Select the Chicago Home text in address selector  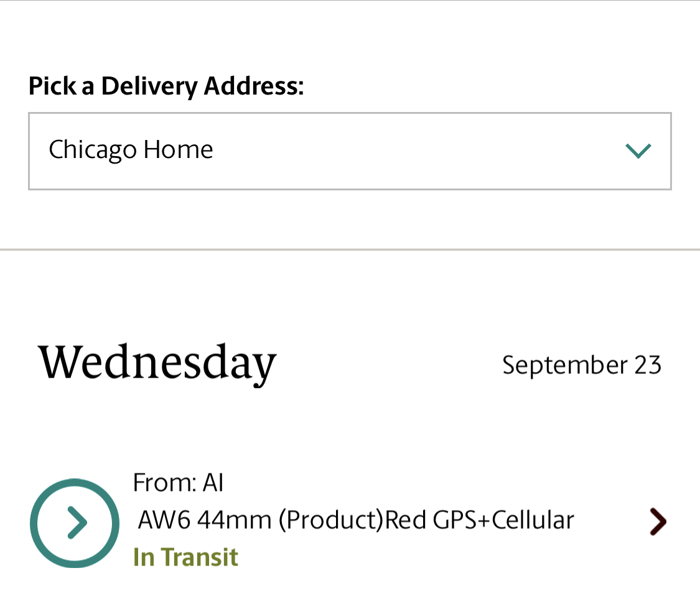click(131, 149)
